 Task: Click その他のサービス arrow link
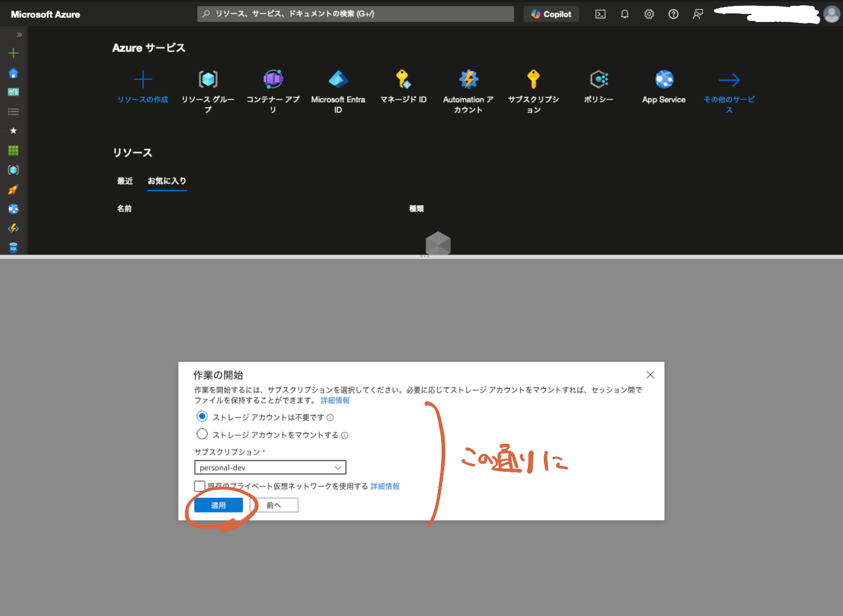729,80
